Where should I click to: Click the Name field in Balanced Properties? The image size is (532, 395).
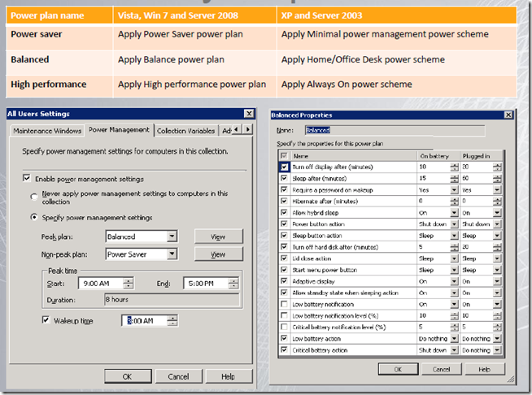pyautogui.click(x=395, y=130)
